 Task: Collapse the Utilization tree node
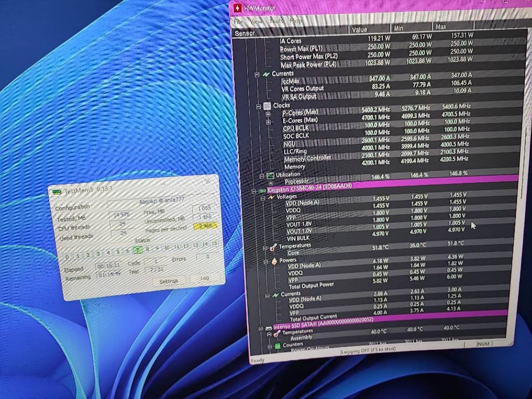(262, 176)
